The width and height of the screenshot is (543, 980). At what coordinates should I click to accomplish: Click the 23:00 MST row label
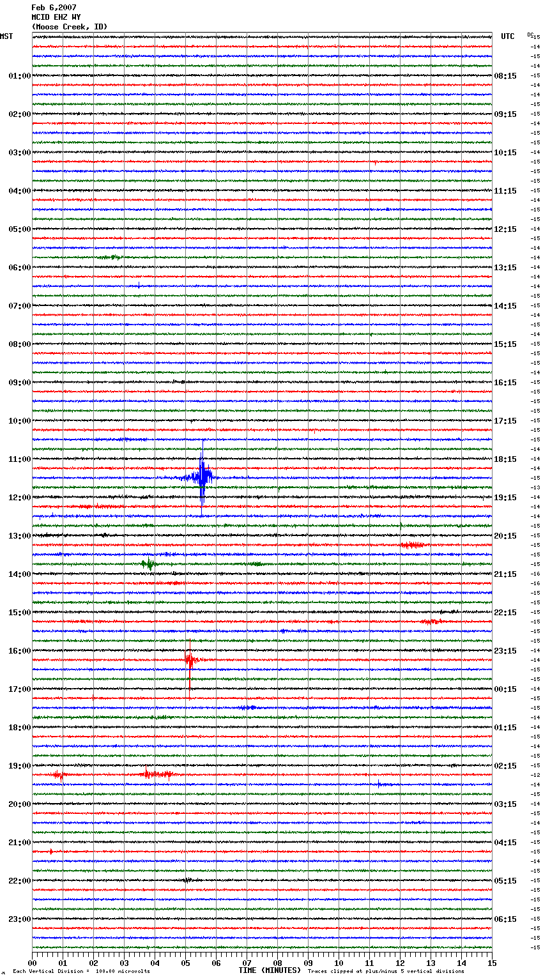click(20, 919)
